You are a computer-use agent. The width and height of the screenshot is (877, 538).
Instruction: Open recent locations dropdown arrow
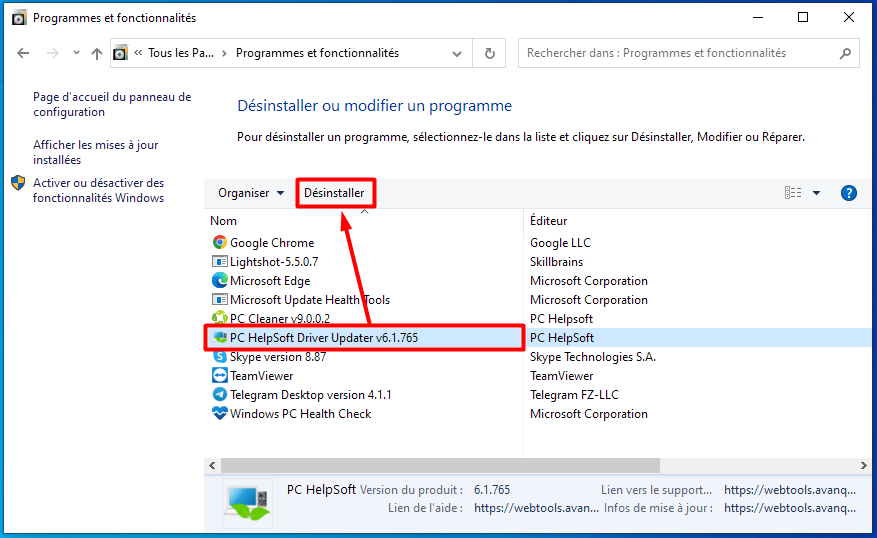click(76, 53)
